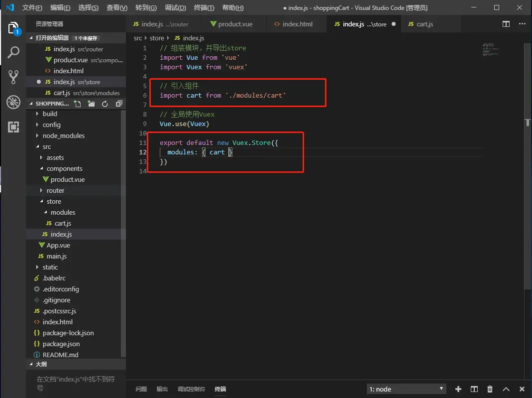Image resolution: width=532 pixels, height=398 pixels.
Task: Switch to the index.js router tab
Action: (x=164, y=24)
